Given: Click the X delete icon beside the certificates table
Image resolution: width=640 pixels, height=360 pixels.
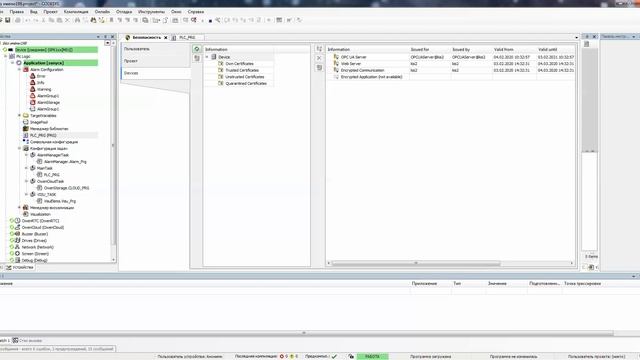Looking at the screenshot, I should 319,58.
